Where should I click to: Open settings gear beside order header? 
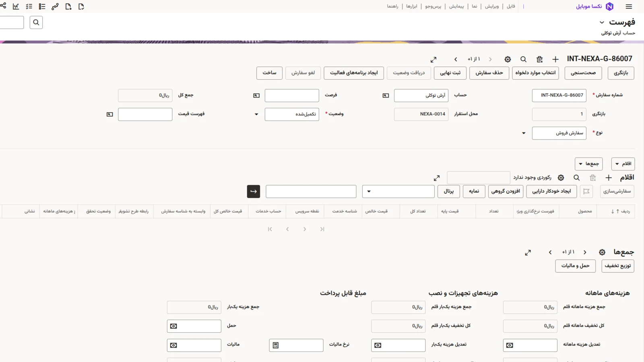click(x=508, y=59)
